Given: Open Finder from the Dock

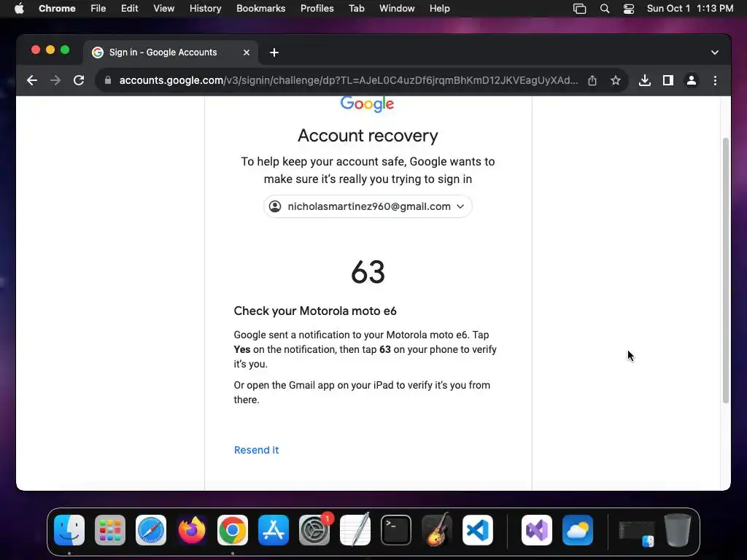Looking at the screenshot, I should coord(69,530).
